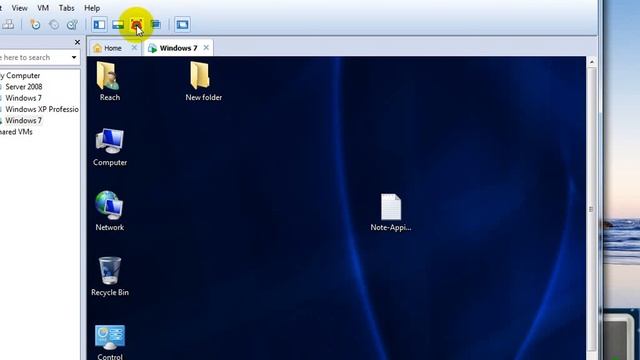This screenshot has height=360, width=640.
Task: Open the library search dropdown arrow
Action: 74,58
